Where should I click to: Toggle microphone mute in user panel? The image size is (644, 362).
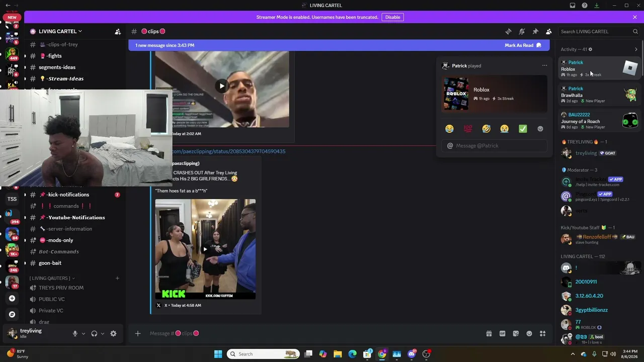(x=75, y=333)
